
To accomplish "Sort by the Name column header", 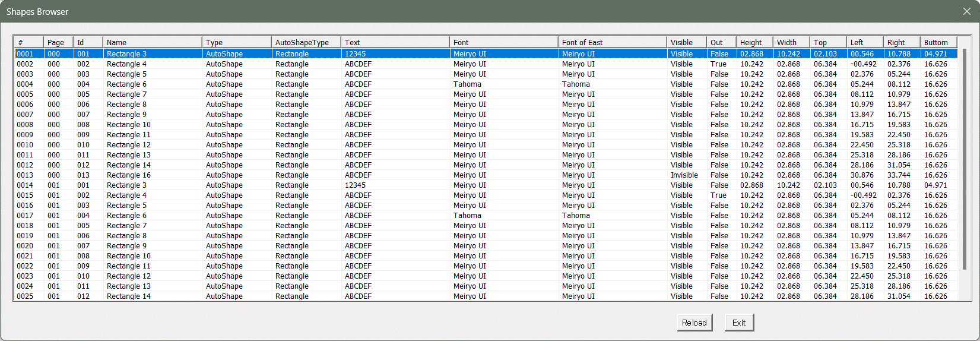I will point(152,42).
